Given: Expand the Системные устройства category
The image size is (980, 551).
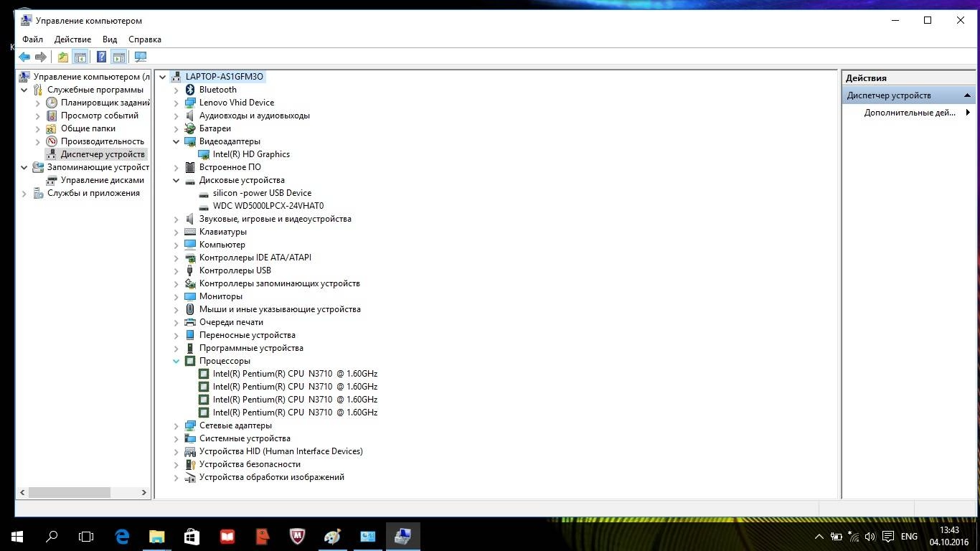Looking at the screenshot, I should tap(176, 438).
